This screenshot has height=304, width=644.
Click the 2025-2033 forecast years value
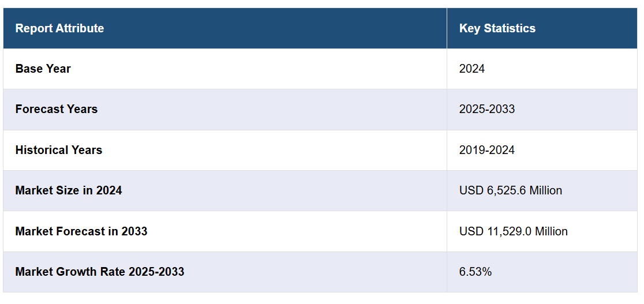(486, 109)
